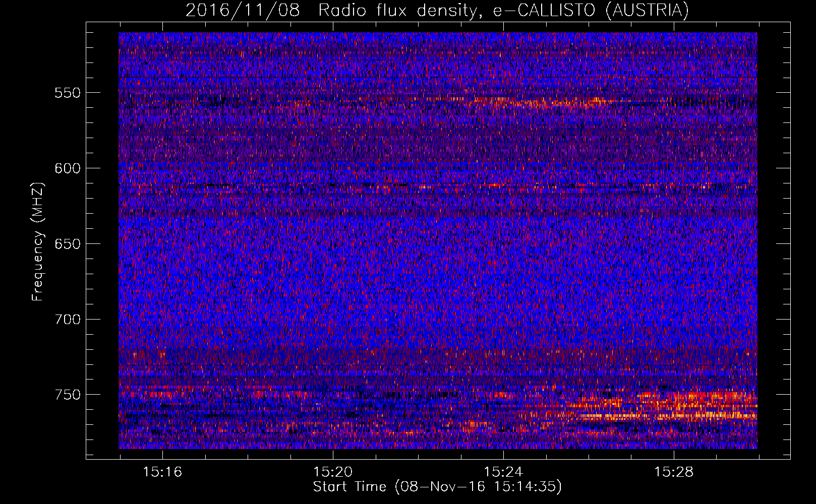Click the 600 frequency tick label

68,168
